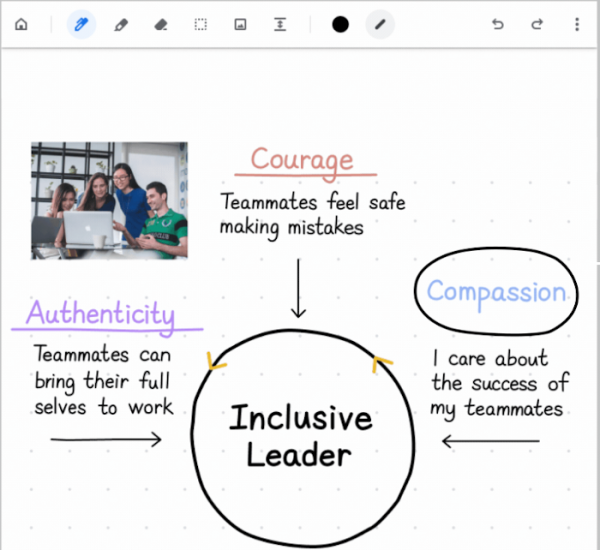Select the Highlighter marker tool
600x550 pixels.
pyautogui.click(x=121, y=25)
